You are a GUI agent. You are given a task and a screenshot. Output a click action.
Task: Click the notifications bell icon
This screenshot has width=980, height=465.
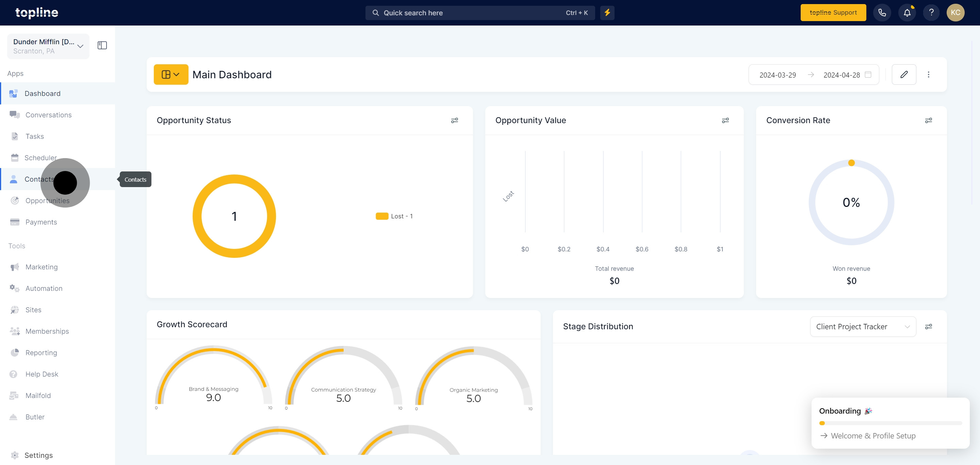point(907,13)
